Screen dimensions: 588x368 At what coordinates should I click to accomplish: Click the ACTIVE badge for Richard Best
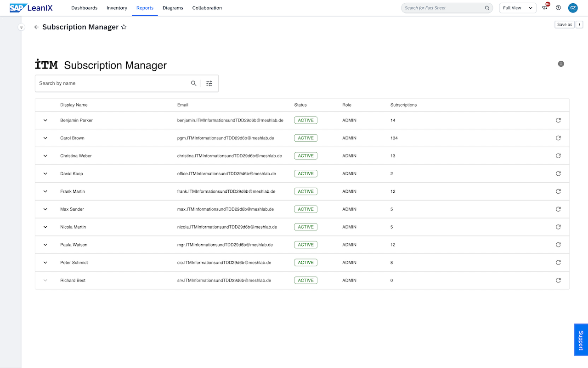(x=306, y=280)
